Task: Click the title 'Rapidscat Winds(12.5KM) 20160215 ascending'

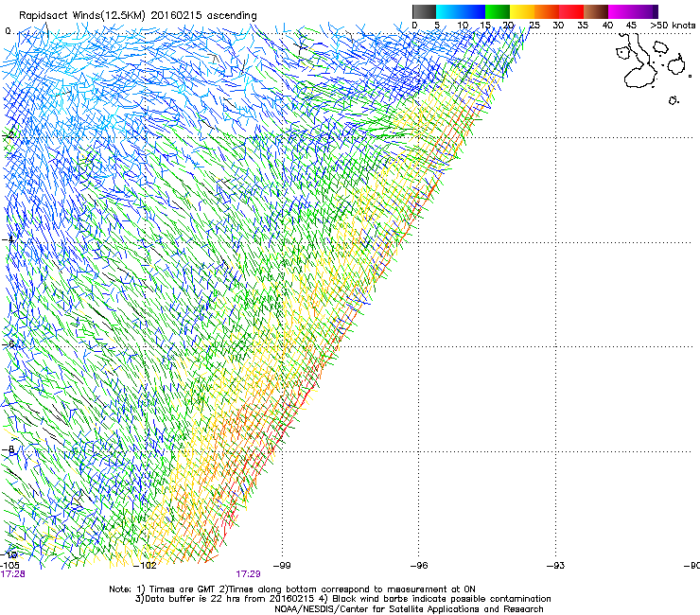Action: [x=138, y=15]
